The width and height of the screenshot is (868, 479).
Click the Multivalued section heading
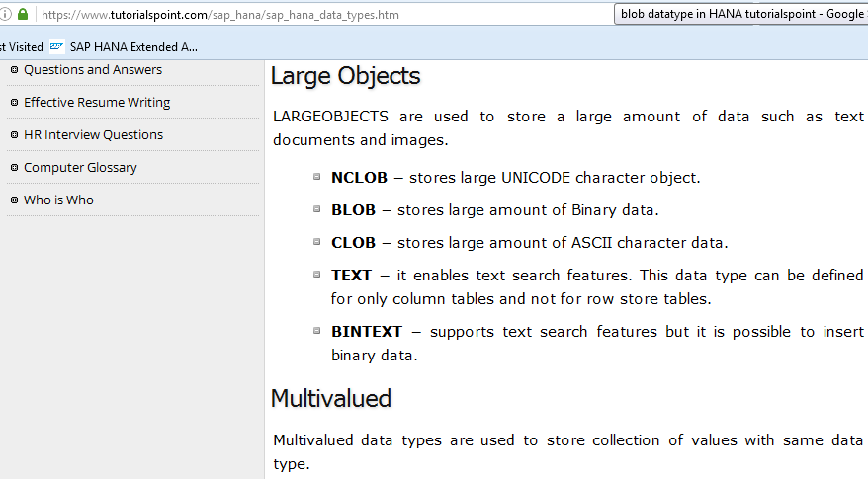[331, 399]
